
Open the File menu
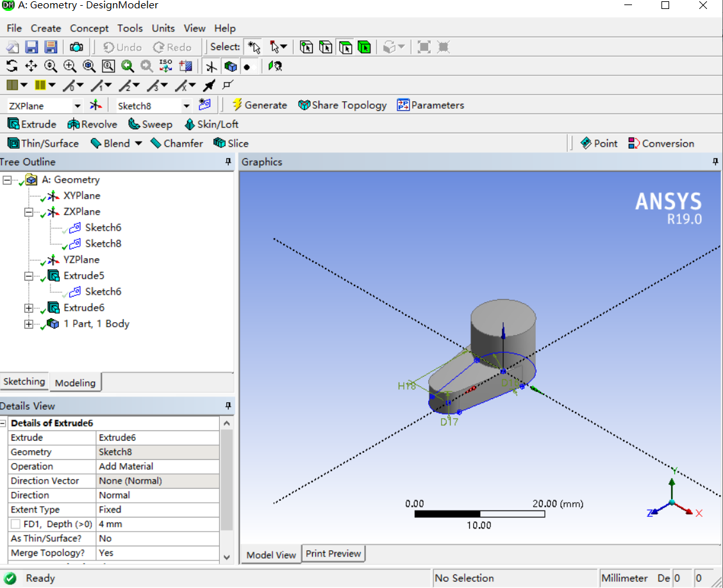[x=14, y=29]
